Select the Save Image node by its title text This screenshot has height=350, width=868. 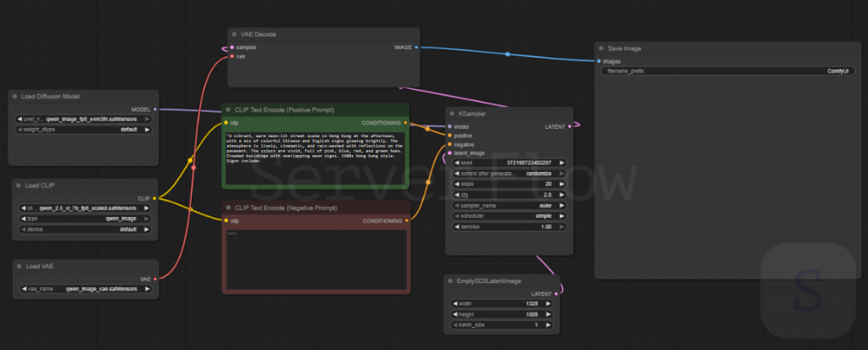point(624,49)
